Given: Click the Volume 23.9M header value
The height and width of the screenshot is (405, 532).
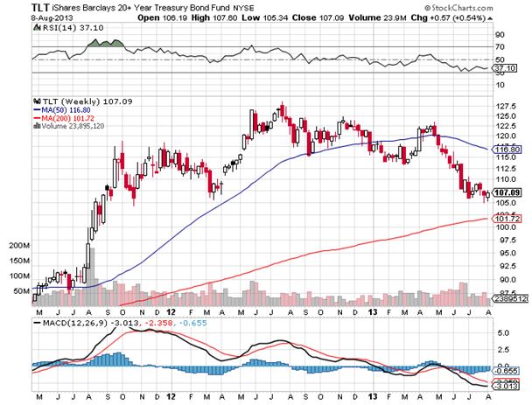Looking at the screenshot, I should [x=377, y=17].
